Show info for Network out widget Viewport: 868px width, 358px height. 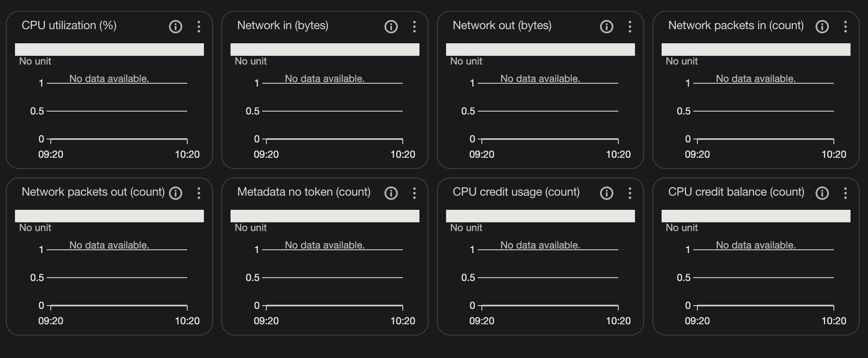[x=607, y=27]
